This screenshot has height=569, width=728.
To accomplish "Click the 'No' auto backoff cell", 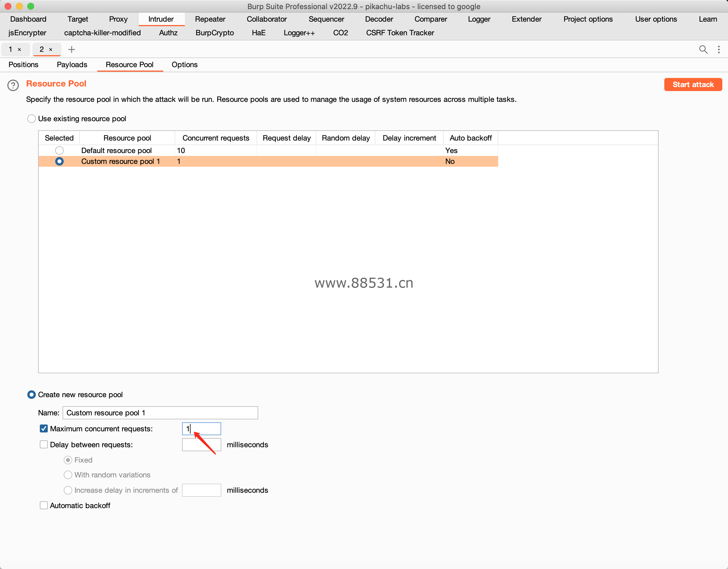I will click(x=471, y=161).
